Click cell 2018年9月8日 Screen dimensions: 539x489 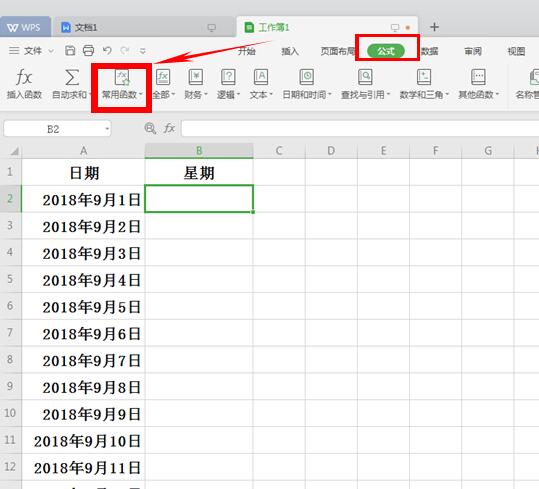coord(84,387)
